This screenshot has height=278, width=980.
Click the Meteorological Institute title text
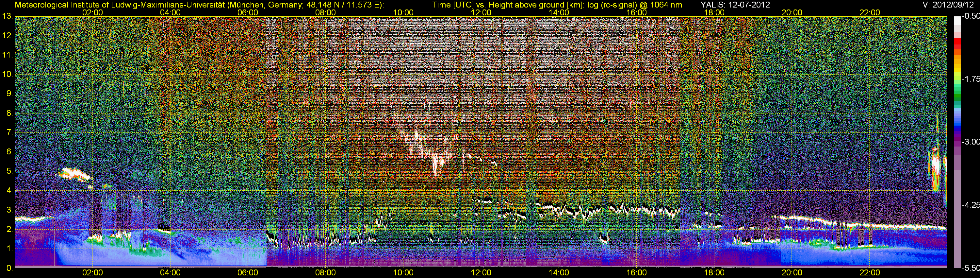[x=199, y=5]
